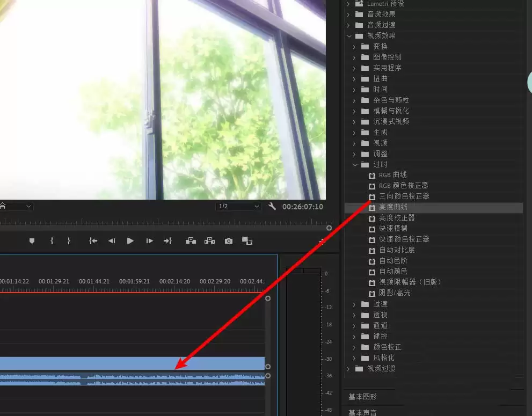Viewport: 532px width, 416px height.
Task: Click the Lift button icon
Action: (191, 241)
